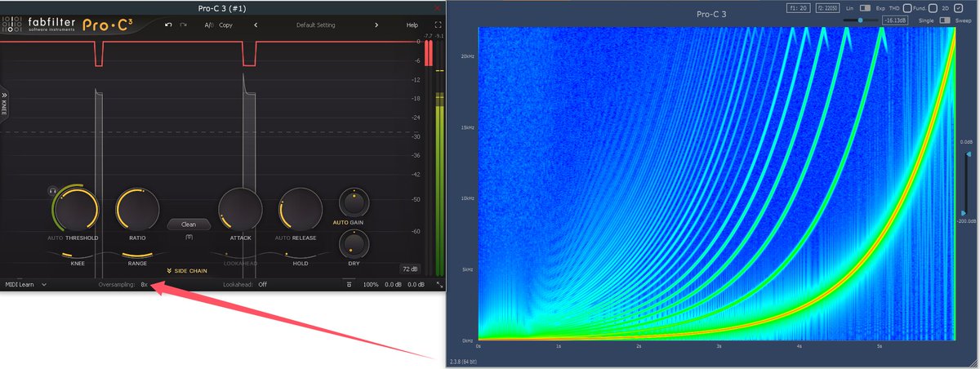980x369 pixels.
Task: Click the 100% mix value
Action: [x=371, y=285]
